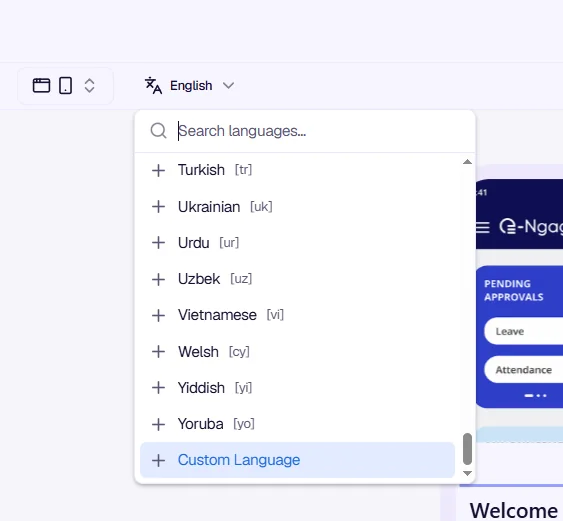Click the [cy] language code

[x=239, y=352]
